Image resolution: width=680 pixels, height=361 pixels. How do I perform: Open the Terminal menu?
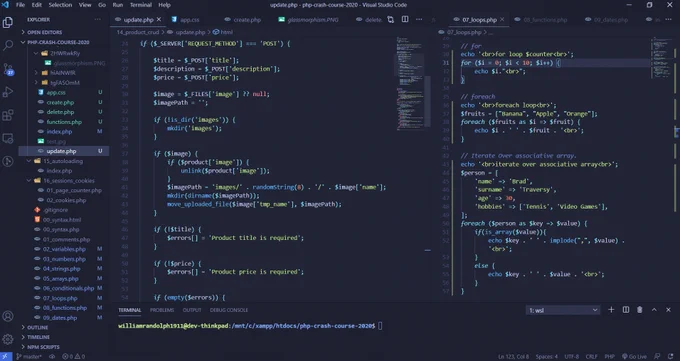[x=141, y=5]
